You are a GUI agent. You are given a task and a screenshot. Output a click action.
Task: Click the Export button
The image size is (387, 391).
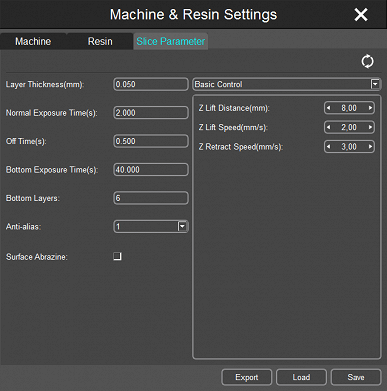[x=247, y=377]
